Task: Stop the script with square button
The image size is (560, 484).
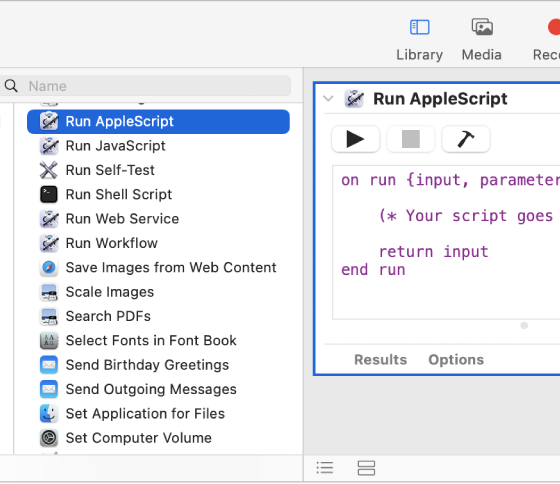Action: pyautogui.click(x=411, y=139)
